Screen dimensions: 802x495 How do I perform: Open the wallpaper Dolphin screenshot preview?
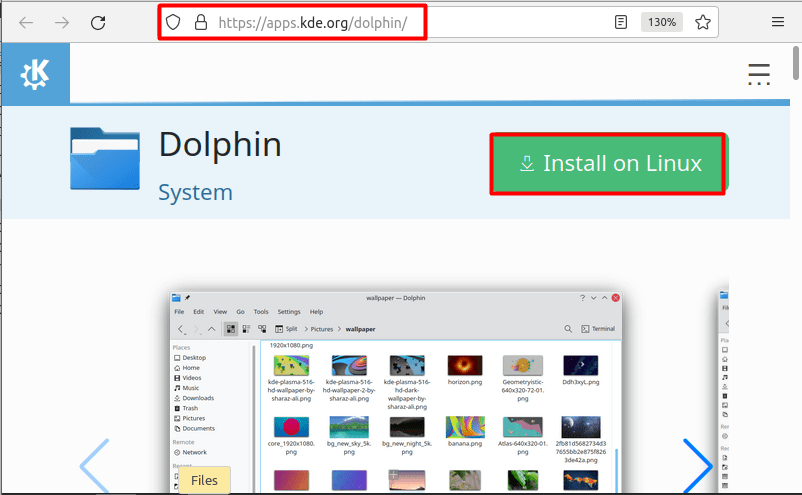pyautogui.click(x=396, y=393)
